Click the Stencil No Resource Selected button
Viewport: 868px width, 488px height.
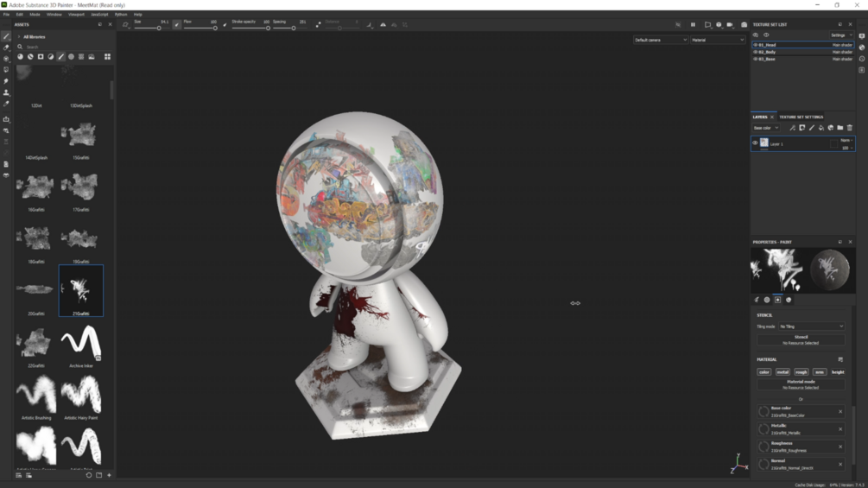pyautogui.click(x=801, y=339)
